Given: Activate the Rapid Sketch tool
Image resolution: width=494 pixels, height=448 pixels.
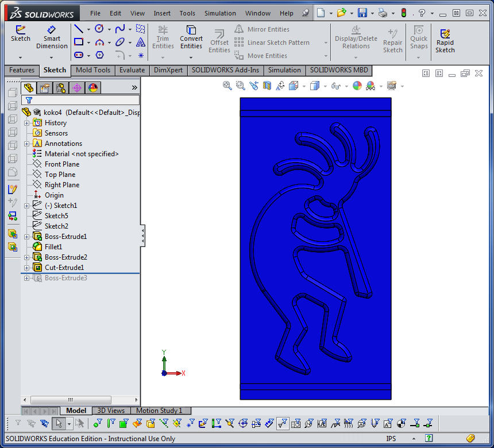Looking at the screenshot, I should (x=445, y=41).
